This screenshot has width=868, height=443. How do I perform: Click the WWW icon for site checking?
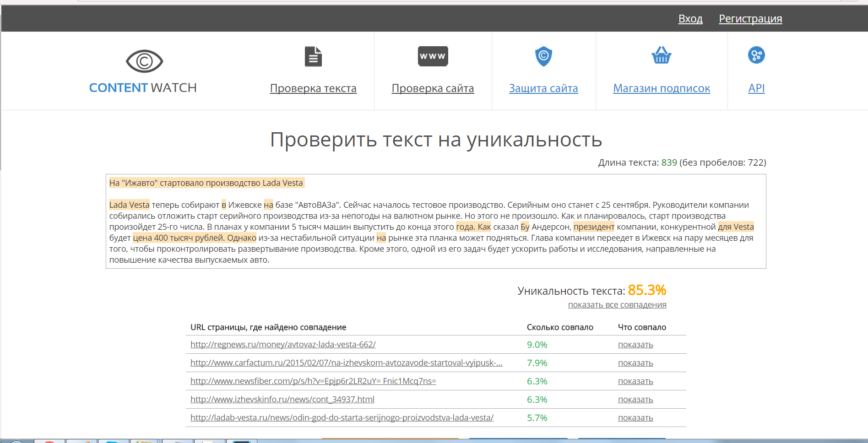click(x=432, y=56)
